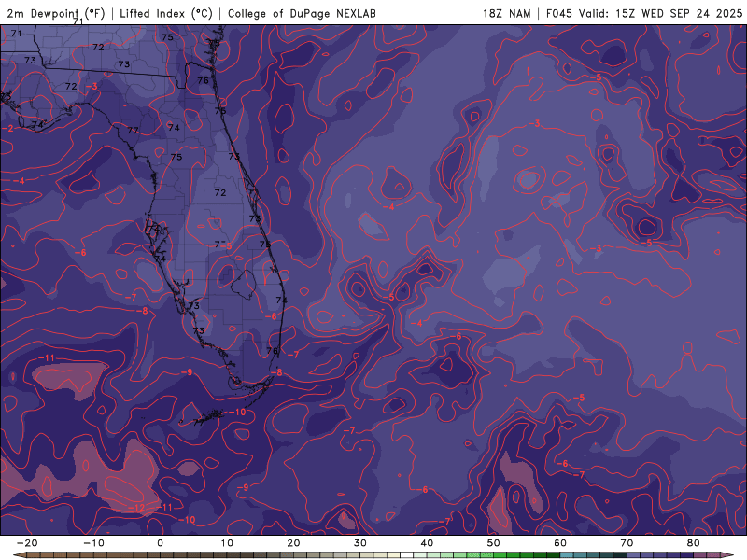Click the "60" color scale label
The image size is (747, 560).
coord(560,543)
